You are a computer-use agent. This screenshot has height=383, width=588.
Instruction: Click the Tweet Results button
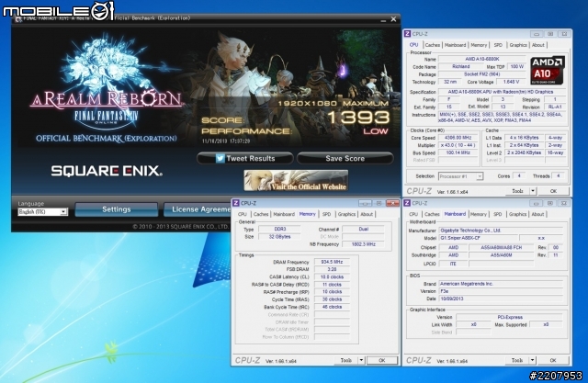click(245, 158)
